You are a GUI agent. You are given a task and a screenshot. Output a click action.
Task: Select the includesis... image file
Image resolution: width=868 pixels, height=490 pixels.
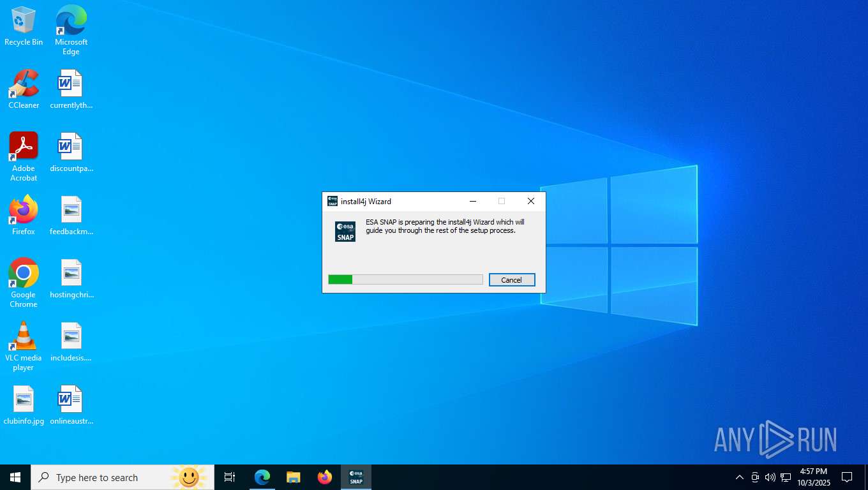click(x=71, y=342)
